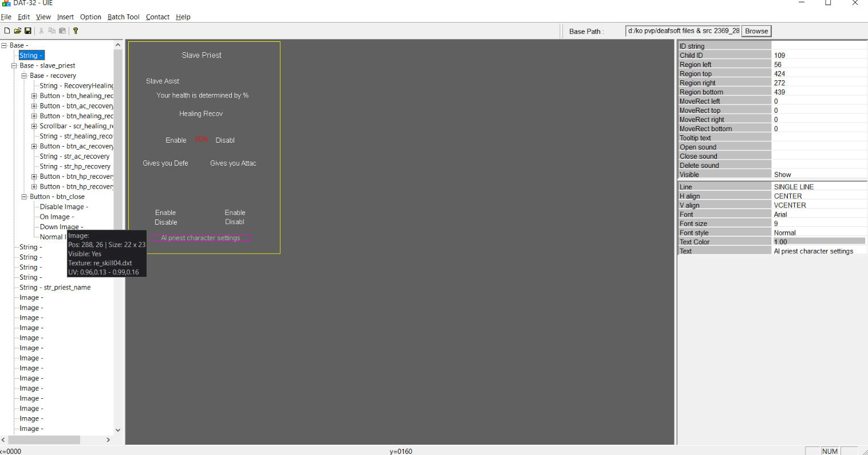Image resolution: width=868 pixels, height=455 pixels.
Task: Open the Insert menu
Action: (x=65, y=17)
